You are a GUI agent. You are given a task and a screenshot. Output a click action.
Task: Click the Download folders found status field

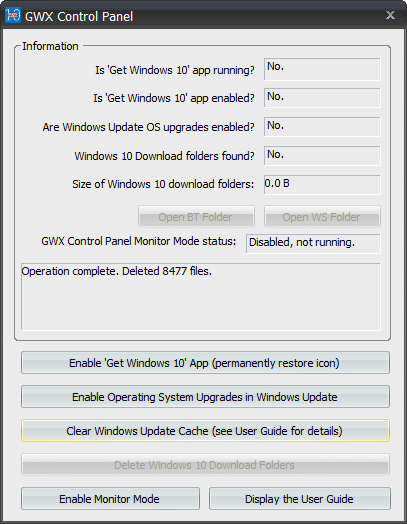322,156
